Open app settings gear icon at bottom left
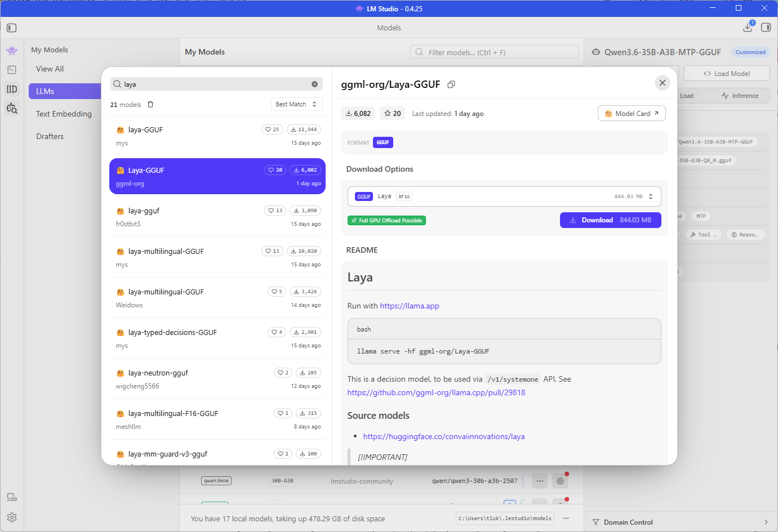The width and height of the screenshot is (778, 532). click(x=12, y=517)
